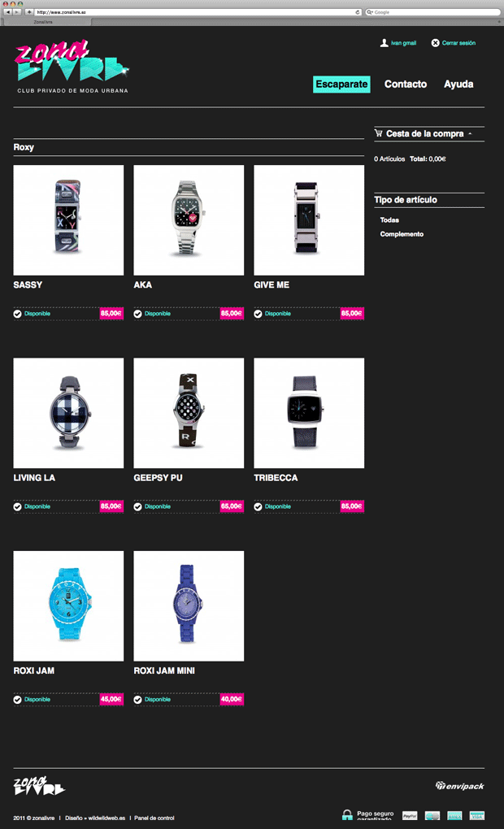Viewport: 504px width, 829px height.
Task: Click the shopping cart icon
Action: (379, 133)
